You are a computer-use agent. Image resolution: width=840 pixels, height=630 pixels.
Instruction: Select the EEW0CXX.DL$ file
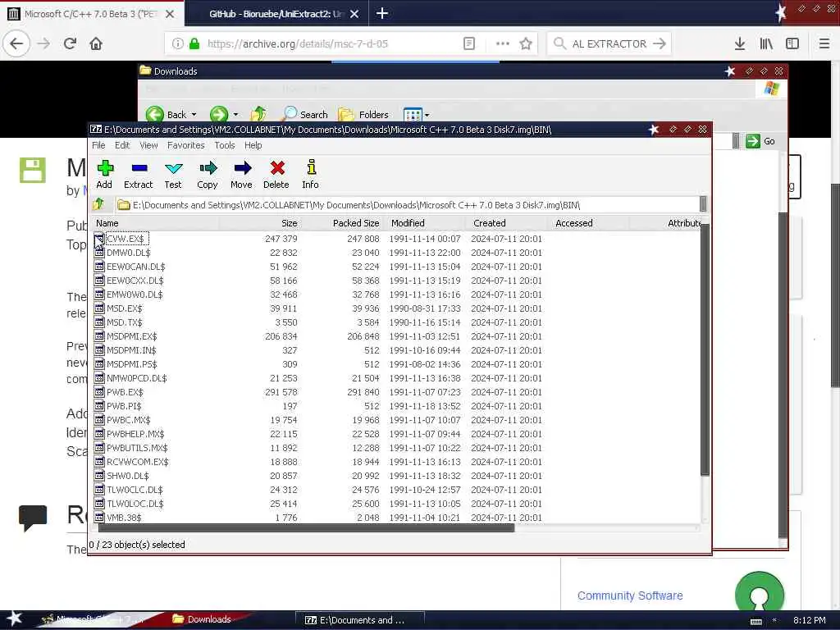point(135,281)
